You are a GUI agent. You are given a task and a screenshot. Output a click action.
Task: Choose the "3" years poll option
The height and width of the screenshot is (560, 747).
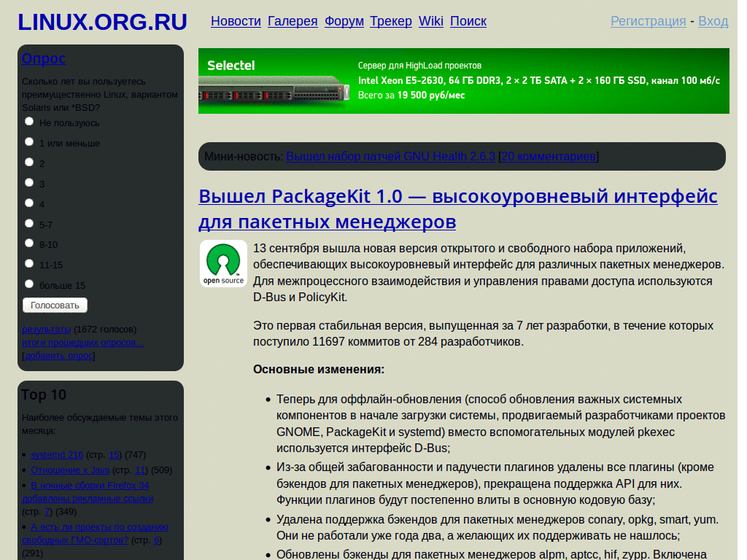(x=29, y=182)
